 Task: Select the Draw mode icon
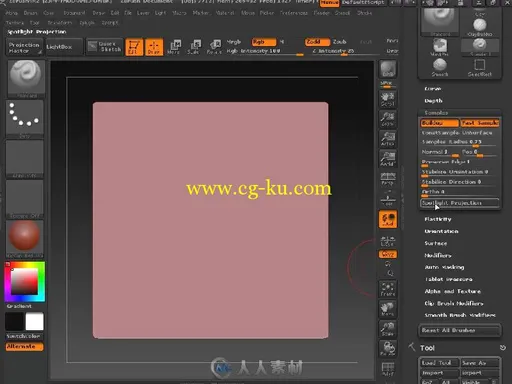tap(154, 47)
